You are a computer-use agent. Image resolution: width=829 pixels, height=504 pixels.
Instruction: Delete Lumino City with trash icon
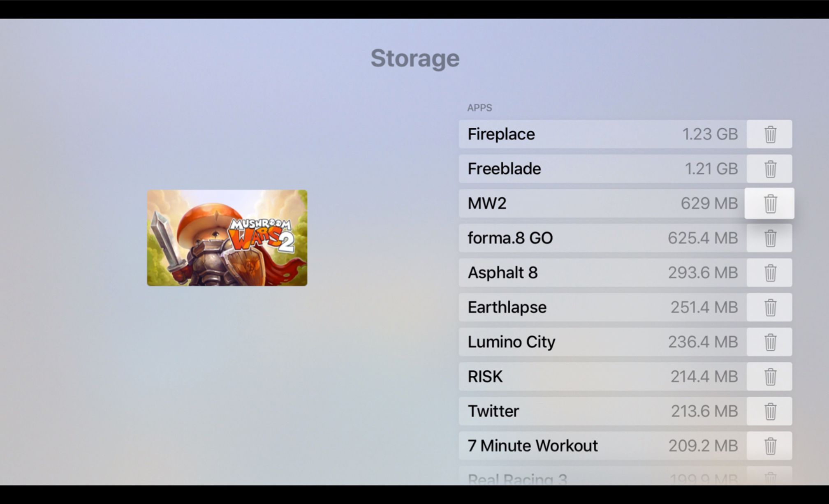(x=770, y=342)
